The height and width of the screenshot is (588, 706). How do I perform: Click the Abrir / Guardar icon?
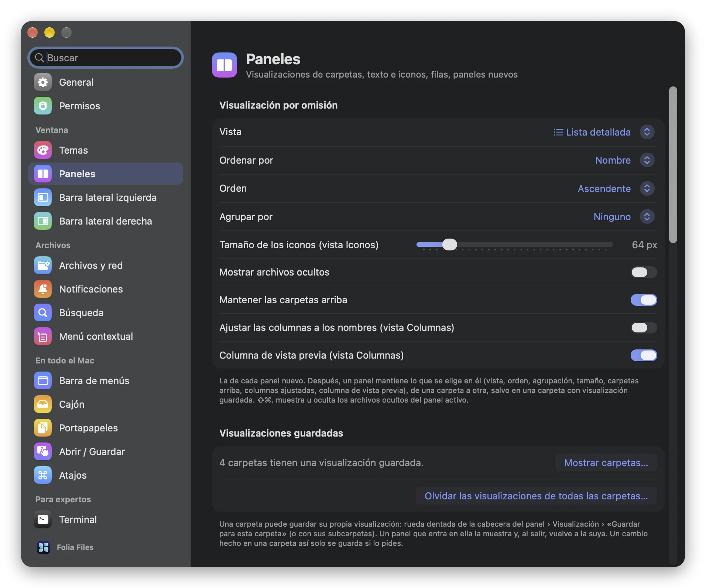[43, 452]
